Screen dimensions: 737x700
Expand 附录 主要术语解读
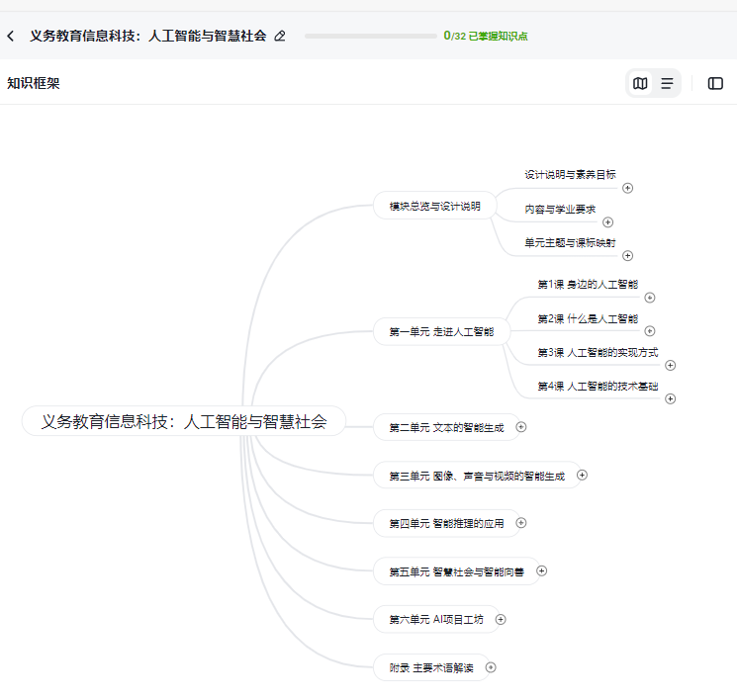click(491, 667)
